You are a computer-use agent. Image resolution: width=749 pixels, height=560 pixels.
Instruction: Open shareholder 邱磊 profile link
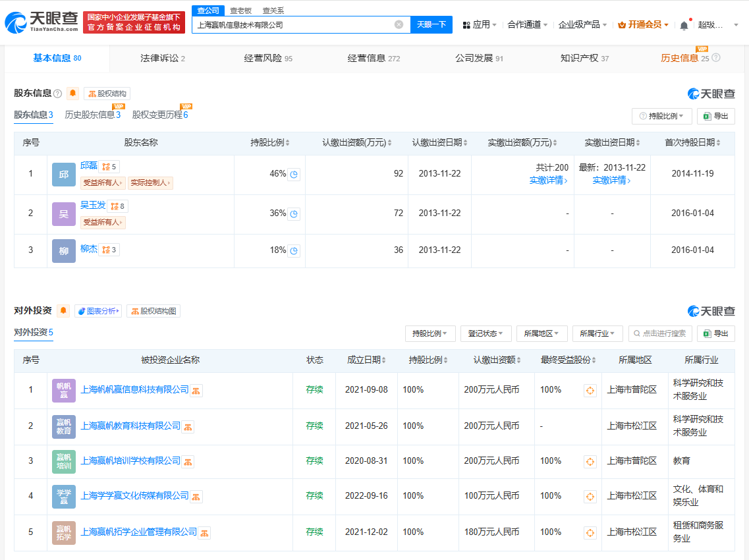(x=88, y=166)
